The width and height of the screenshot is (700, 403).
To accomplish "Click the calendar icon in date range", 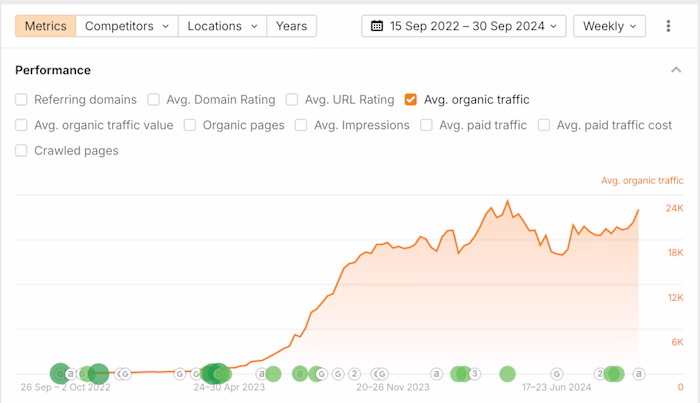I will [x=377, y=26].
